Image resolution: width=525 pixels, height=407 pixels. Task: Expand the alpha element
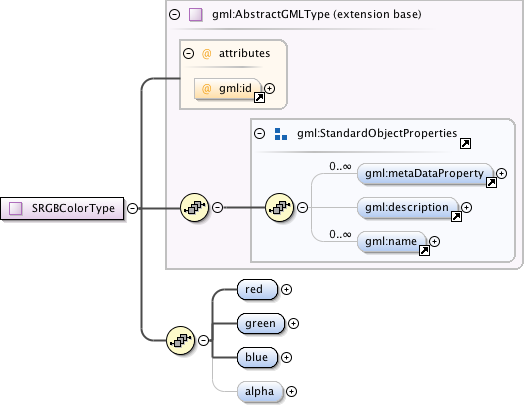(292, 391)
